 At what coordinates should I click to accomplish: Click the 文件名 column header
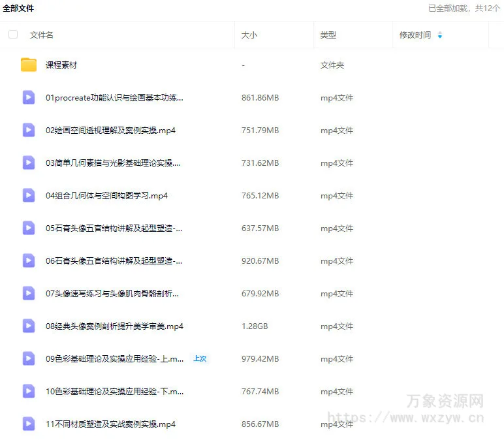click(x=42, y=35)
